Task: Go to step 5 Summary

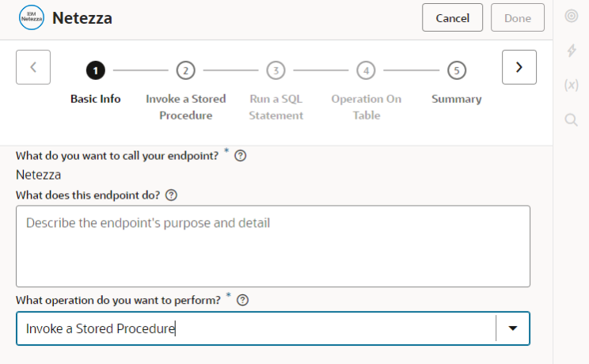Action: 456,70
